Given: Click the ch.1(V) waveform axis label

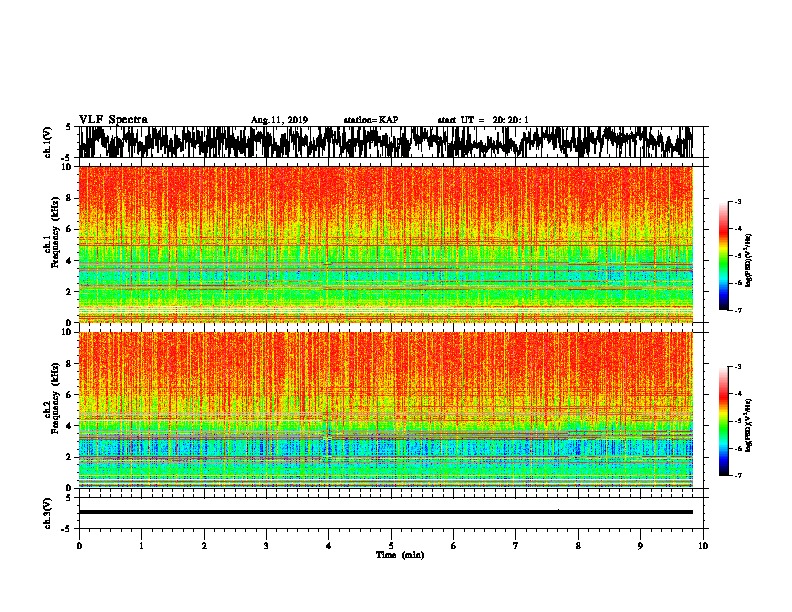Looking at the screenshot, I should 48,142.
